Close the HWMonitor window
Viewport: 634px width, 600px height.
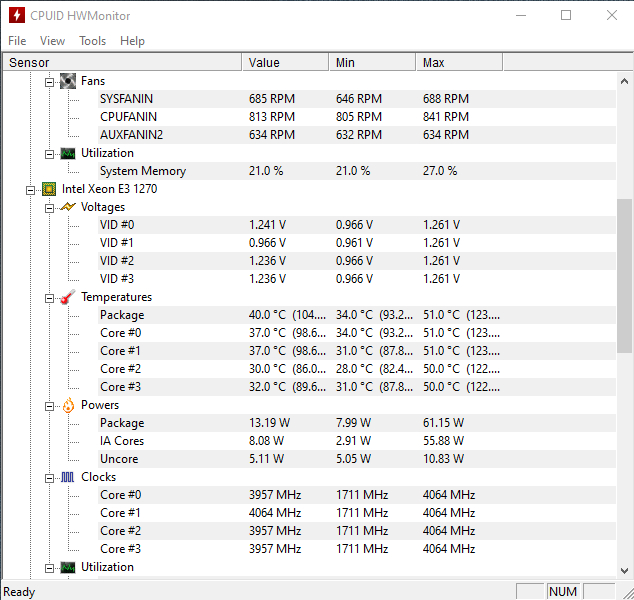pos(612,15)
